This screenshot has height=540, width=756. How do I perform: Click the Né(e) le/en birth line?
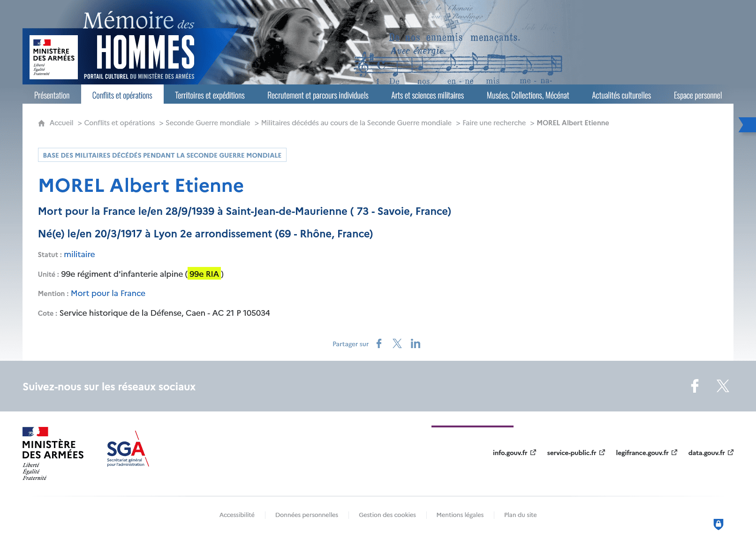pos(205,234)
